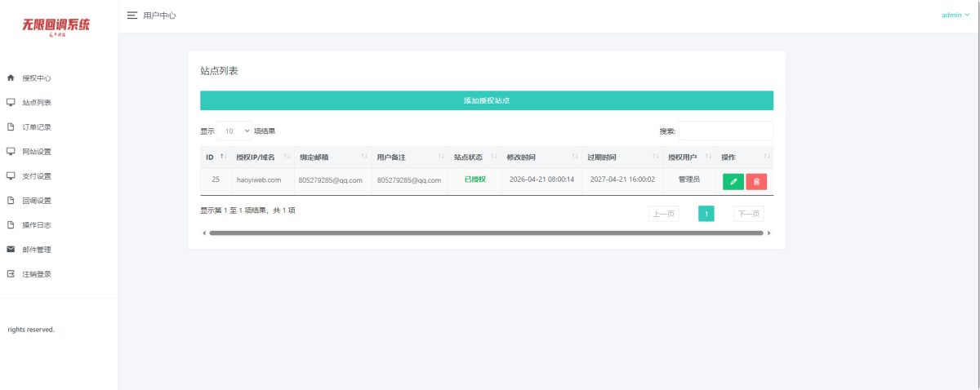Click the sort arrows on 授权IP/域名 column

click(x=286, y=157)
